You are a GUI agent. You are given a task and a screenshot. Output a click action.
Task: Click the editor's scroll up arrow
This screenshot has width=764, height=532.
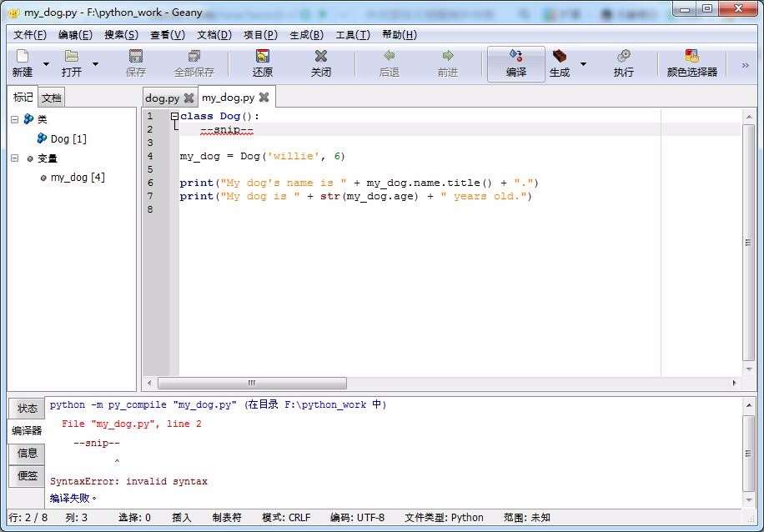749,117
